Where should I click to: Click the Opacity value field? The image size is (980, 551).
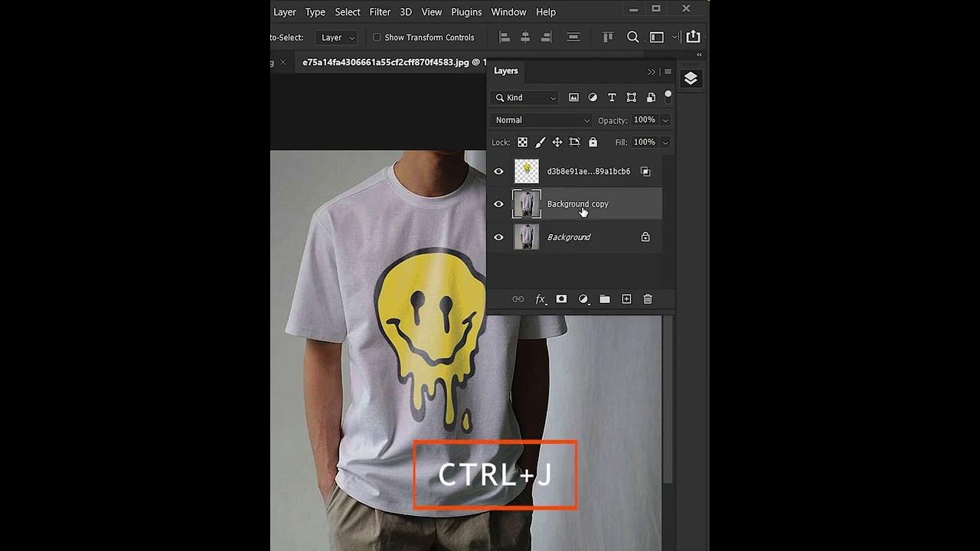644,120
